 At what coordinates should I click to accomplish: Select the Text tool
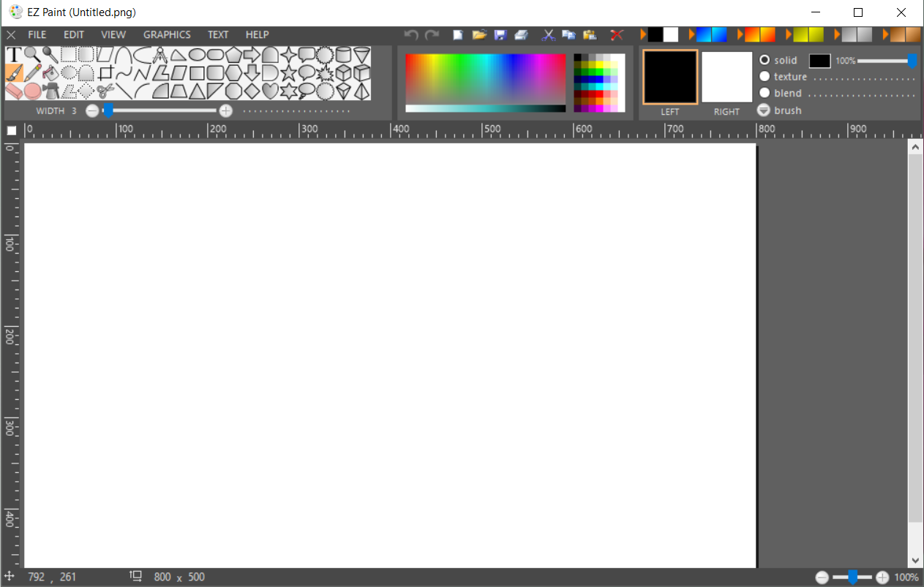14,54
